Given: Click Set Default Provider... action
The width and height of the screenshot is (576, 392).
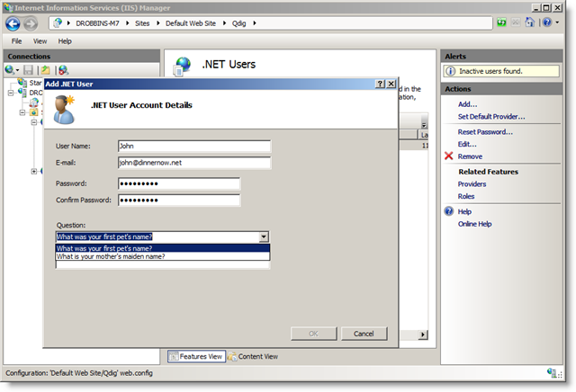Looking at the screenshot, I should click(491, 117).
